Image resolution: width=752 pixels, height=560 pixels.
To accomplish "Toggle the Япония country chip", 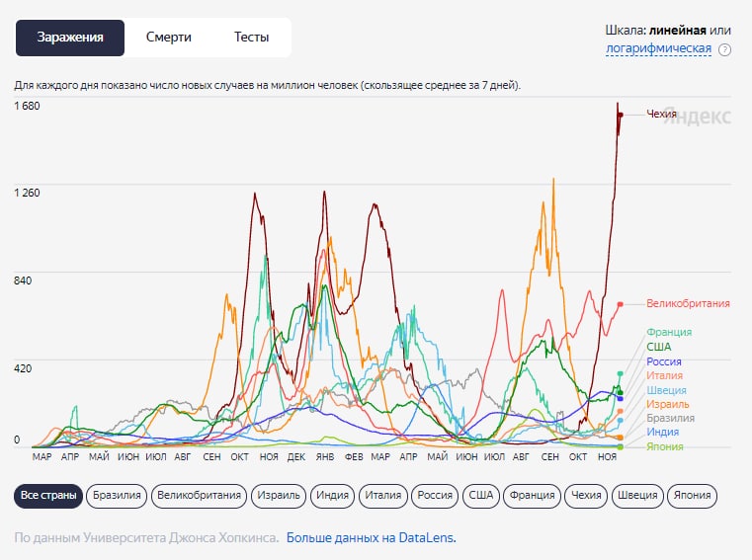I will [692, 495].
